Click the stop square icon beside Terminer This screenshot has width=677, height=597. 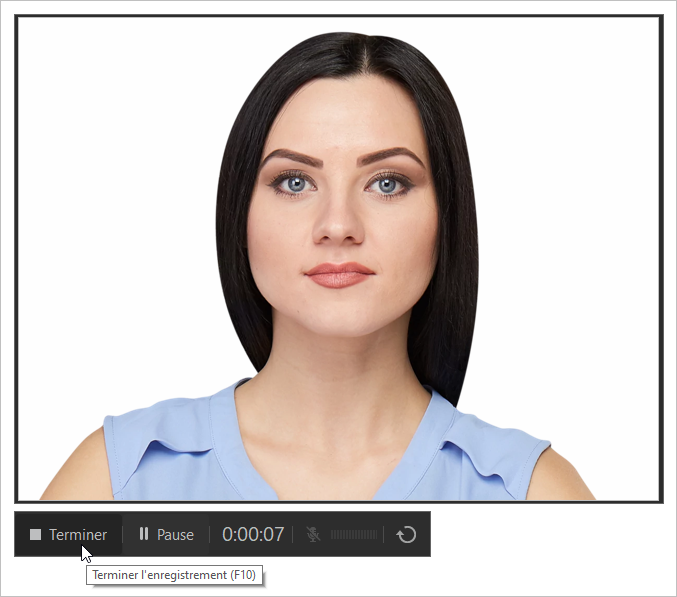35,535
